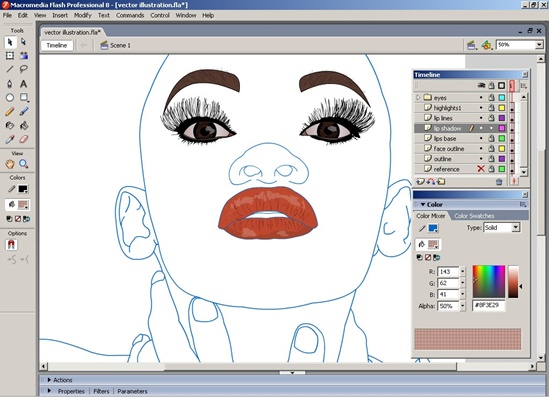Select the Pen tool

coord(10,84)
